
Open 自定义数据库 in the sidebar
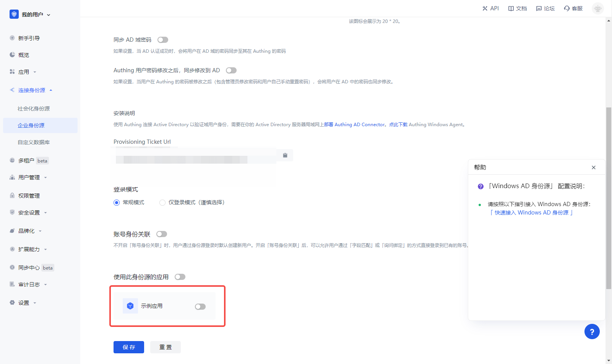pyautogui.click(x=34, y=142)
